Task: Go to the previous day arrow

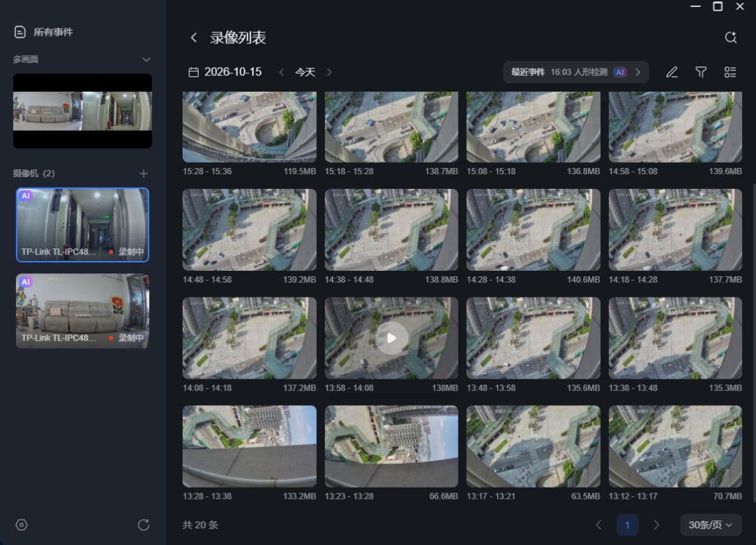Action: (281, 72)
